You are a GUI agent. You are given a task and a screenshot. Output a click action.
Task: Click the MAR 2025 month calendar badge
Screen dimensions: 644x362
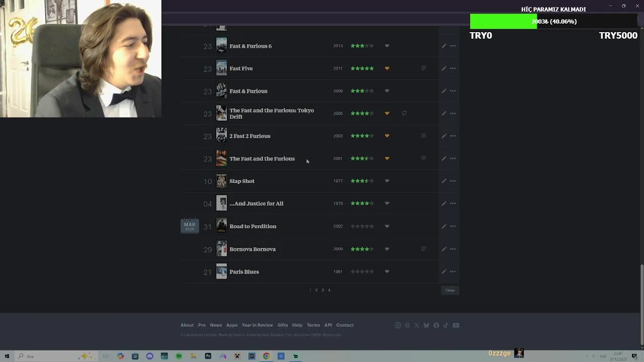190,226
